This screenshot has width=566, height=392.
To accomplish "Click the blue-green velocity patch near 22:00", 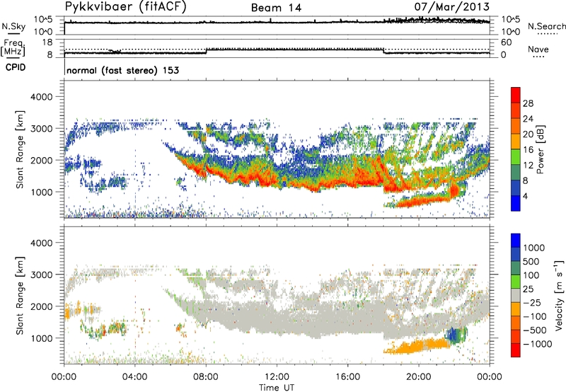I will click(456, 335).
